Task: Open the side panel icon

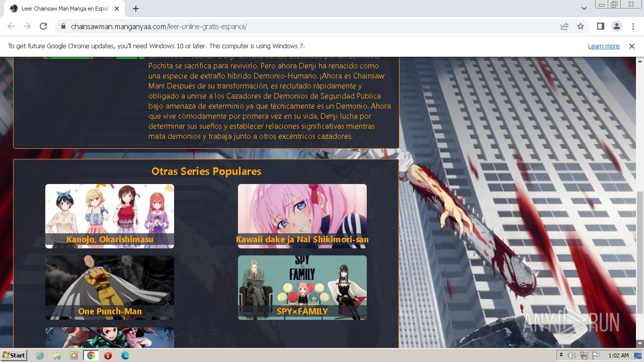Action: (x=600, y=26)
